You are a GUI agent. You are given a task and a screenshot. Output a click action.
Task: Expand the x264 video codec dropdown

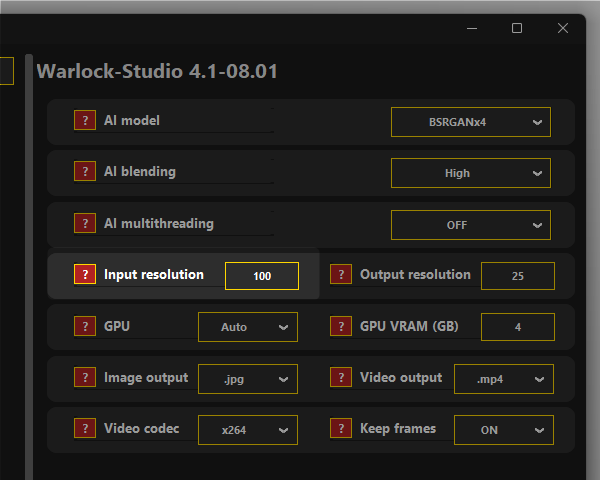point(247,430)
